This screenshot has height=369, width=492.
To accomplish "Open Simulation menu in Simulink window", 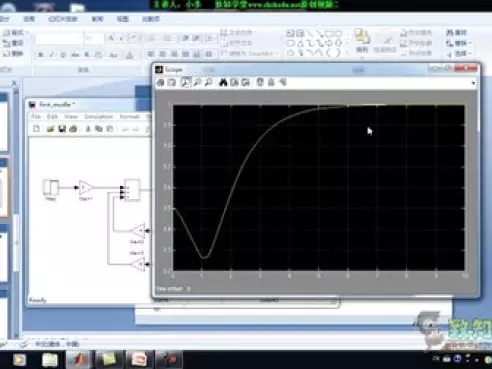I will click(x=98, y=117).
